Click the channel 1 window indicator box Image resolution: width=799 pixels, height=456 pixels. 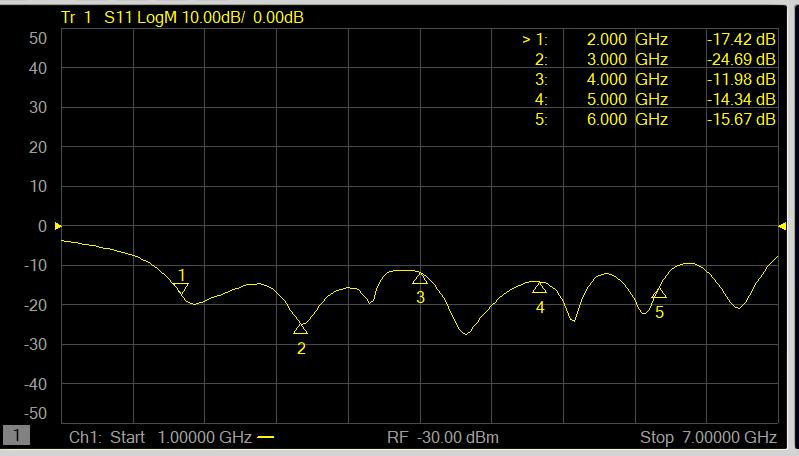pyautogui.click(x=16, y=435)
